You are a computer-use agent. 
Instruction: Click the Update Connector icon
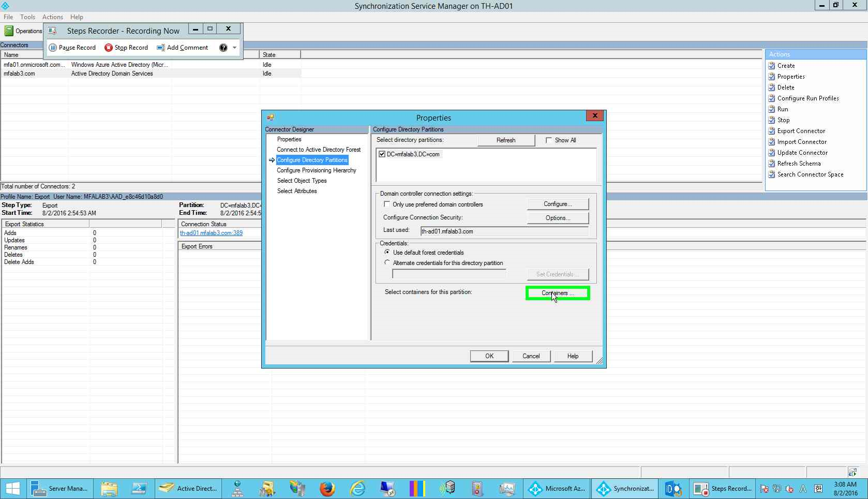click(772, 153)
